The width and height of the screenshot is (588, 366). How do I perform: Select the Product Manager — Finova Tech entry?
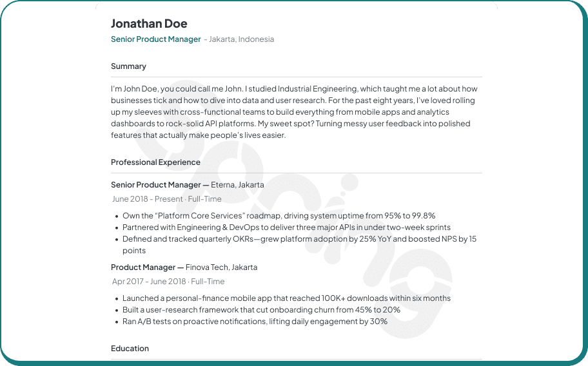point(184,267)
